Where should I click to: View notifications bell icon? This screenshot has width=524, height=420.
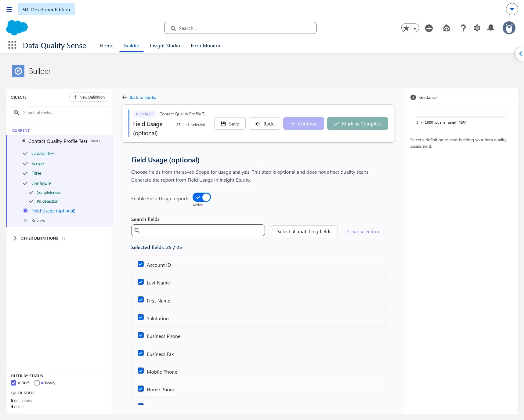(491, 28)
